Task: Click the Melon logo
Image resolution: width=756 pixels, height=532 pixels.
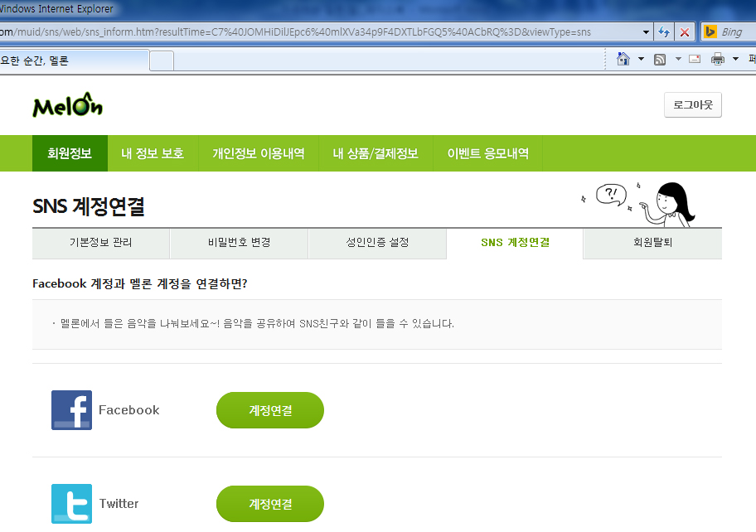Action: (x=67, y=105)
